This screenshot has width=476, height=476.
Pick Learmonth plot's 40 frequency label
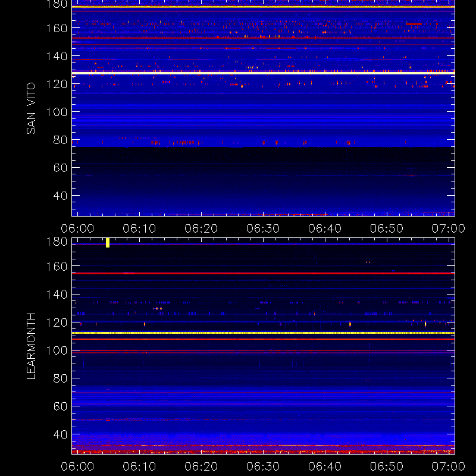pos(60,434)
